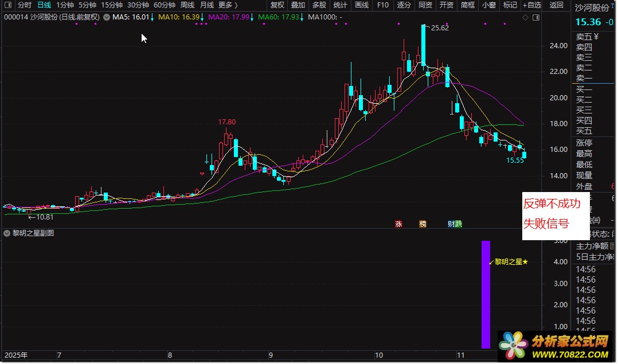Open the chart settings dropdown after 日线.前复权
This screenshot has width=618, height=364.
(x=105, y=17)
